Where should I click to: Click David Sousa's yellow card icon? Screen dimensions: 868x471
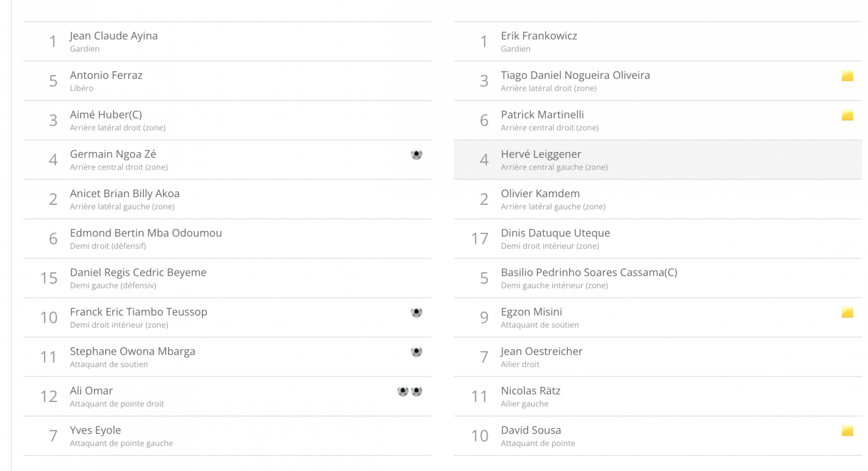coord(847,431)
